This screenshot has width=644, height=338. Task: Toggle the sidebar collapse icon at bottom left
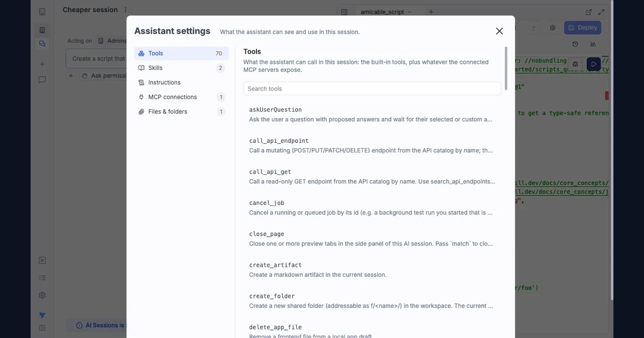coord(42,328)
